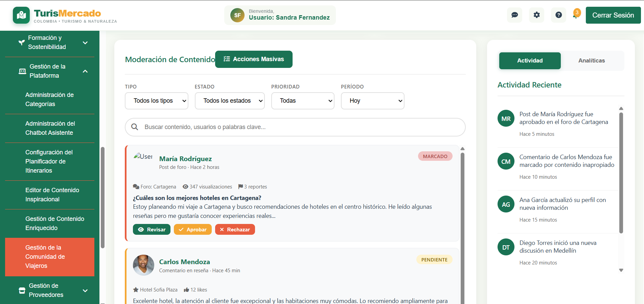Open Editor de Contenido Inspiracional

pos(52,195)
